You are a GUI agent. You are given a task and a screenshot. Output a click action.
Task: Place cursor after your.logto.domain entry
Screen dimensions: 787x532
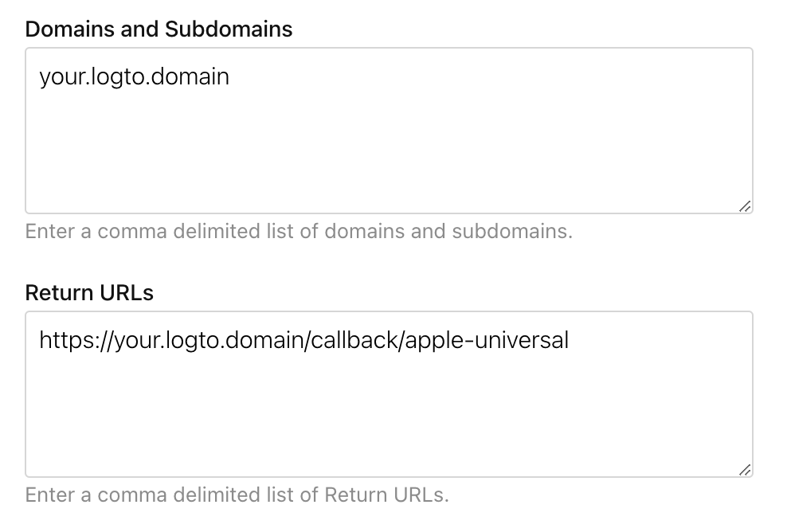click(x=233, y=76)
